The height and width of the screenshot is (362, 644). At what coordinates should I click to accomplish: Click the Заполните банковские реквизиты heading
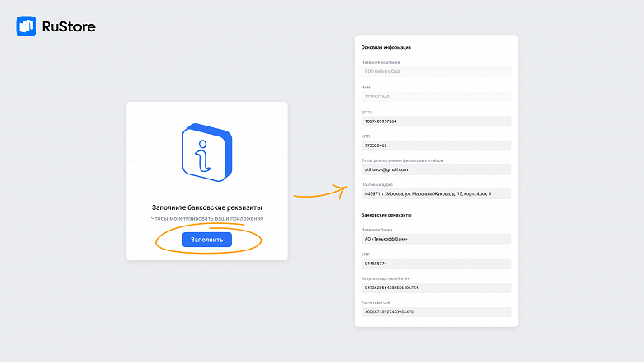[206, 207]
